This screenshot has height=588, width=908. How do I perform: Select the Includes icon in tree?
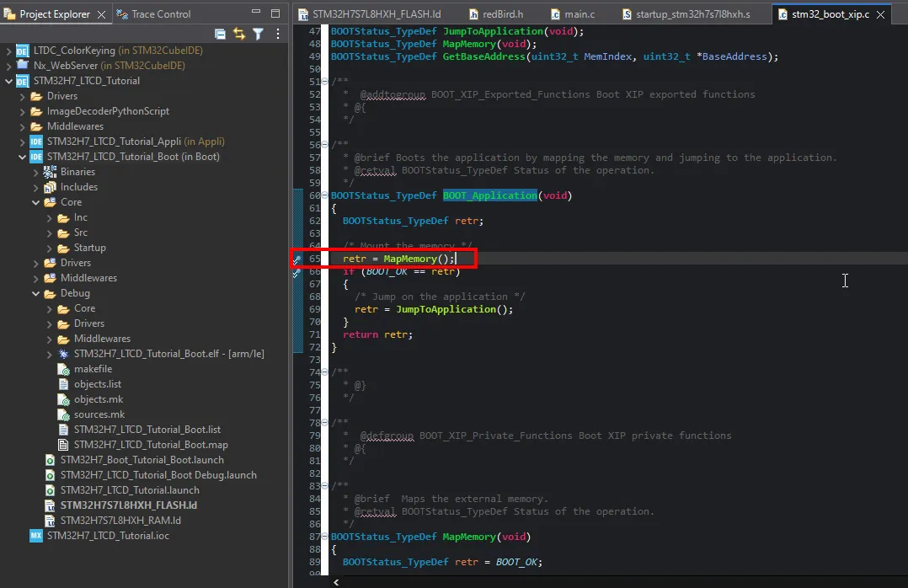(x=51, y=187)
